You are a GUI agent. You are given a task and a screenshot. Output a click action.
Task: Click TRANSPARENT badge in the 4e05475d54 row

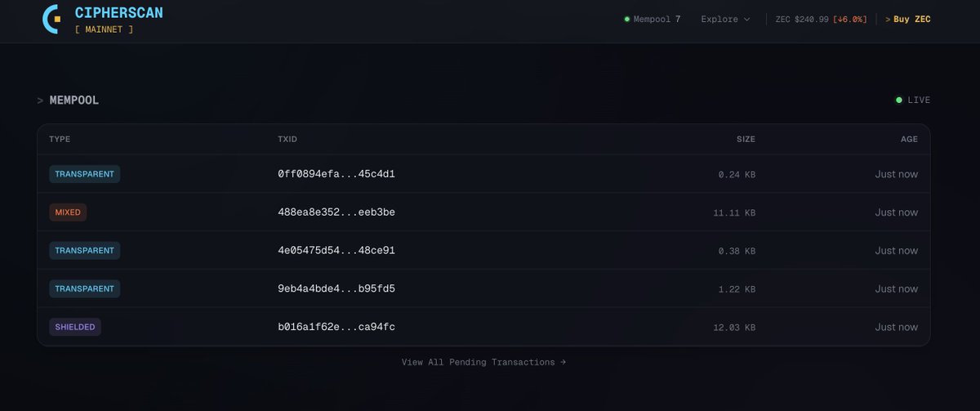coord(85,250)
